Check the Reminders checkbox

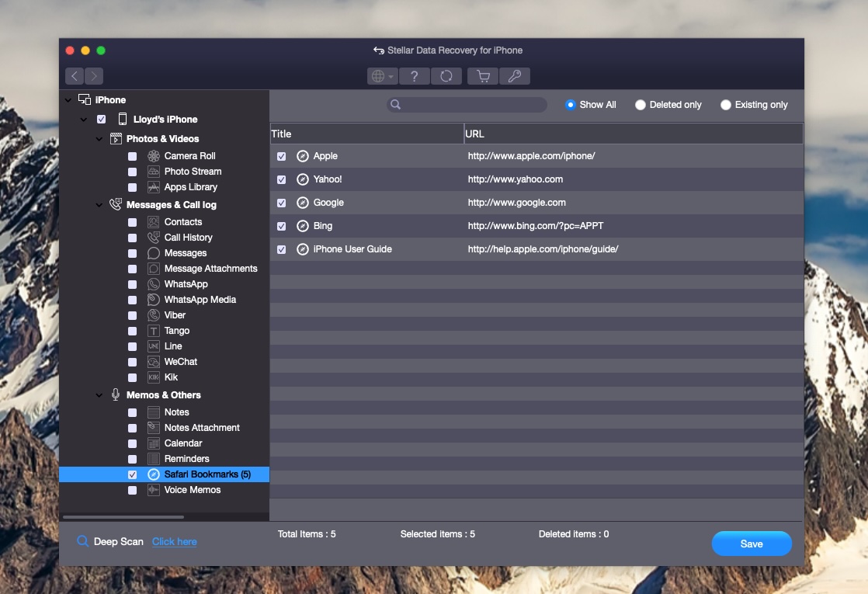(x=132, y=459)
